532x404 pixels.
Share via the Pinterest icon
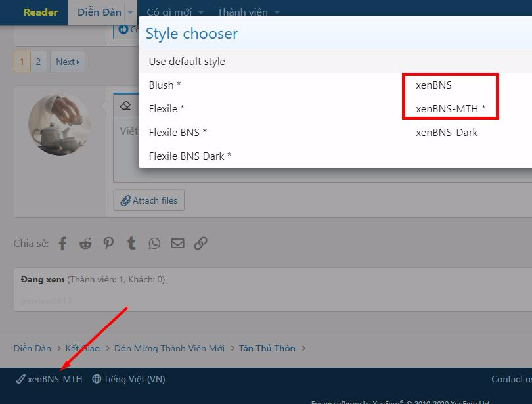click(108, 244)
